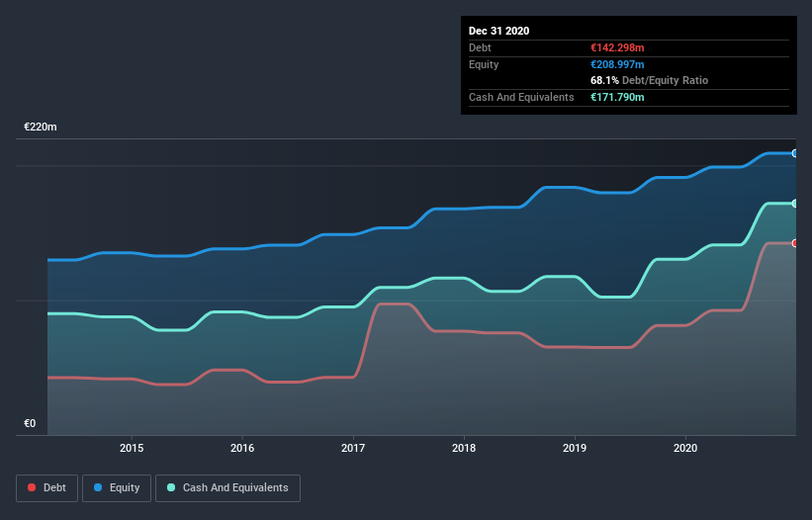This screenshot has height=520, width=812.
Task: Click the Dec 31 2020 tooltip date
Action: click(499, 31)
